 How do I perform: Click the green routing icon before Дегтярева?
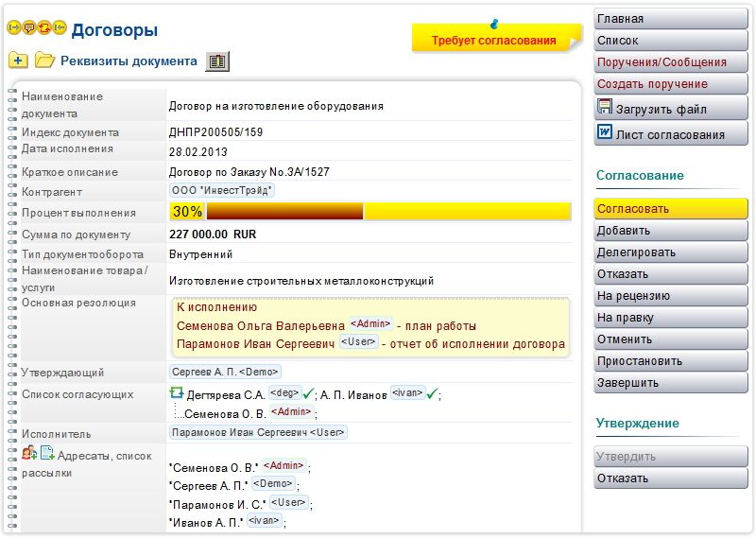pyautogui.click(x=177, y=392)
